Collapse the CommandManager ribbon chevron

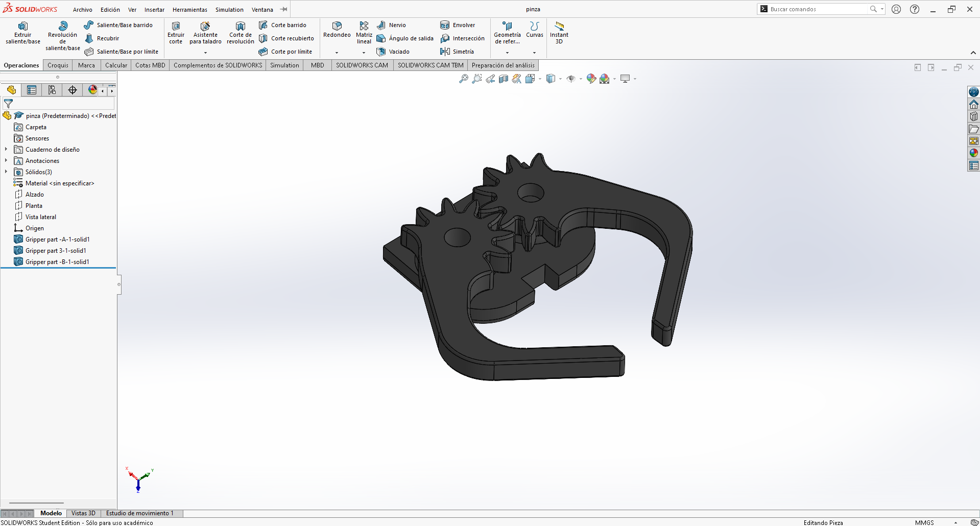click(973, 53)
